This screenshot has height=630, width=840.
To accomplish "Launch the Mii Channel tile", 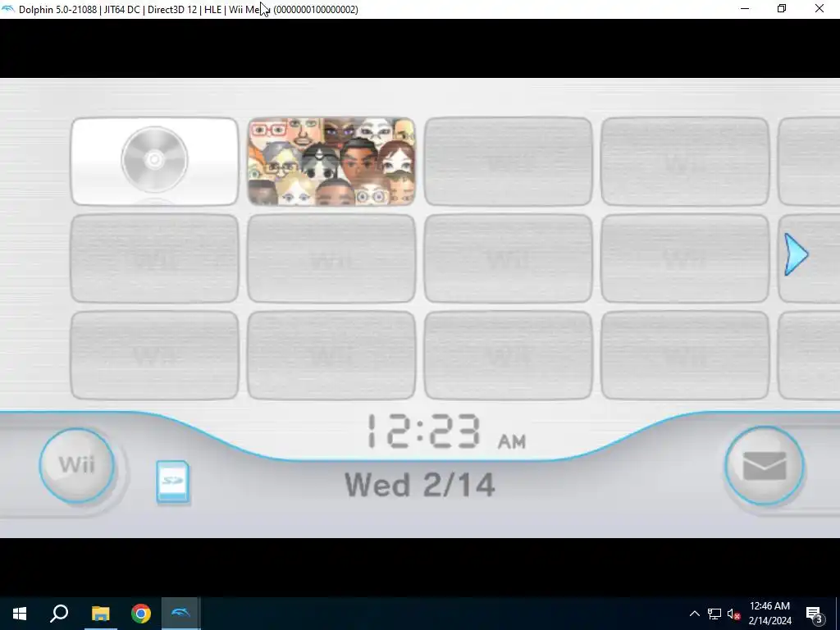I will [x=331, y=162].
